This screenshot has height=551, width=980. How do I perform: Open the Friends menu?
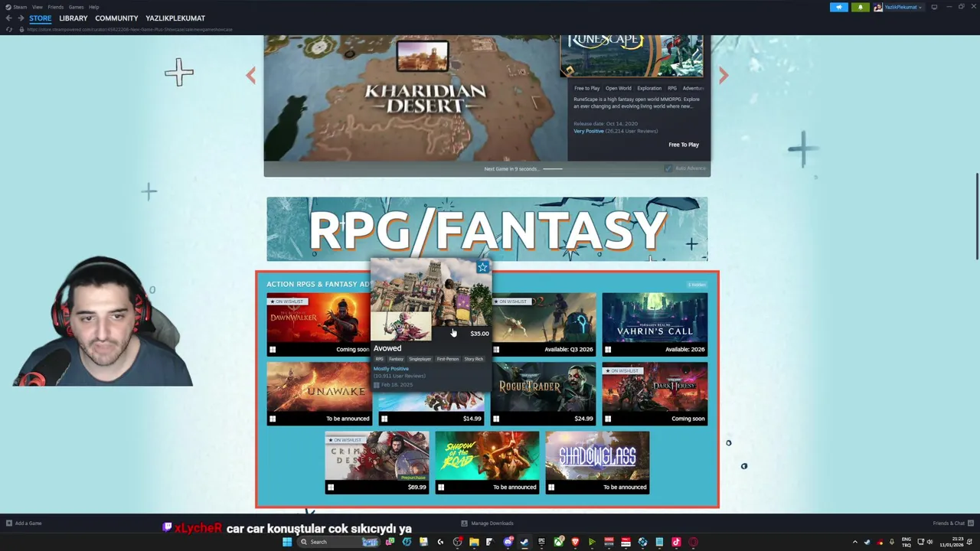click(55, 7)
